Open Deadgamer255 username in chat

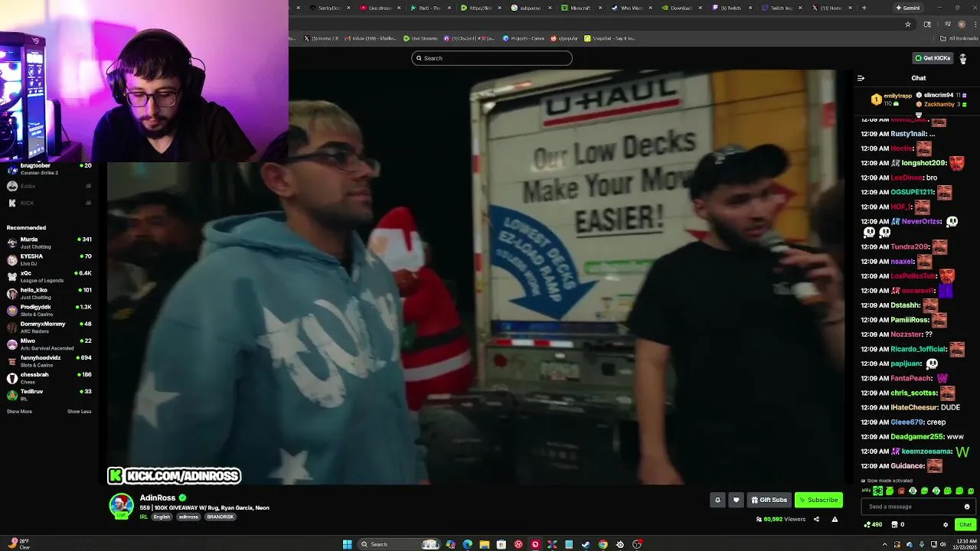[x=917, y=436]
